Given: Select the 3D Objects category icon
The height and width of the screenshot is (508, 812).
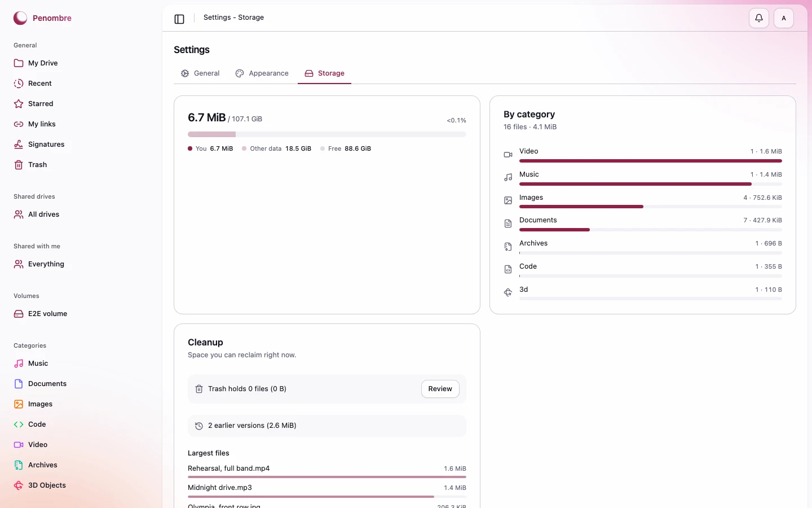Looking at the screenshot, I should tap(19, 485).
